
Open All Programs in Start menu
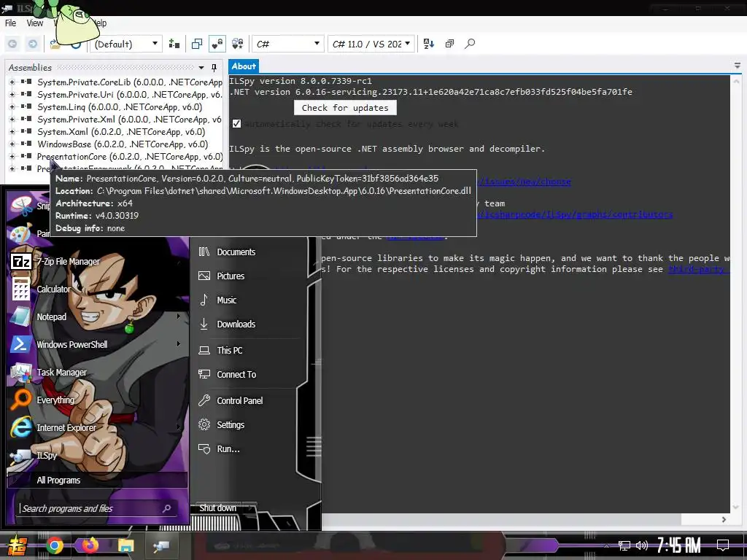point(97,480)
